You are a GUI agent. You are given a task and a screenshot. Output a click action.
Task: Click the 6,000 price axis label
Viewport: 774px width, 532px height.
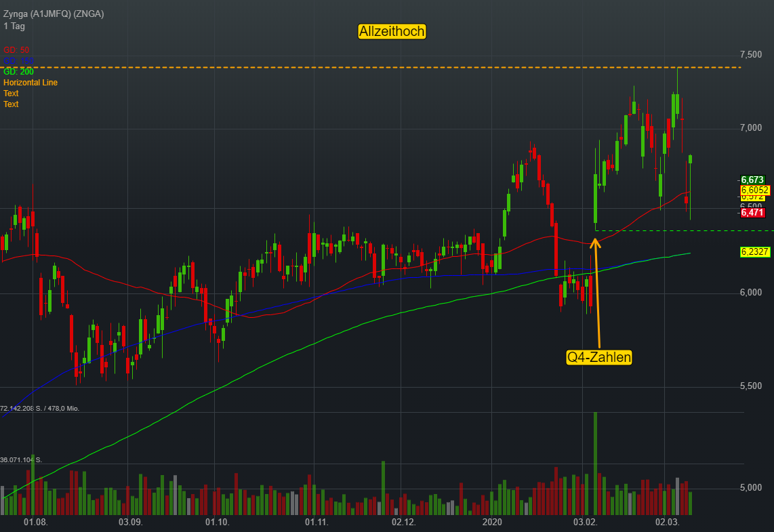tap(751, 292)
